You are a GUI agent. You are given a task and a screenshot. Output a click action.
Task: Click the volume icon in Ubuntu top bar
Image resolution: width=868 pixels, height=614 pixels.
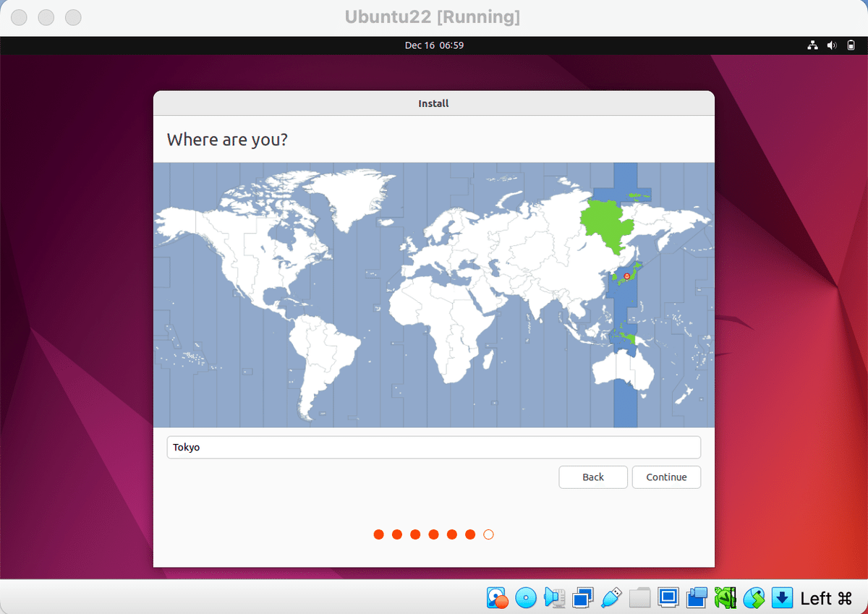[832, 46]
